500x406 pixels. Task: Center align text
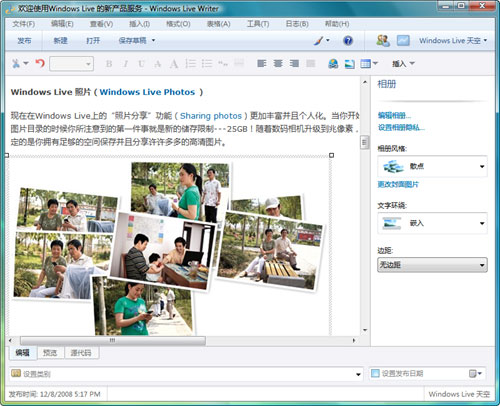pos(278,63)
